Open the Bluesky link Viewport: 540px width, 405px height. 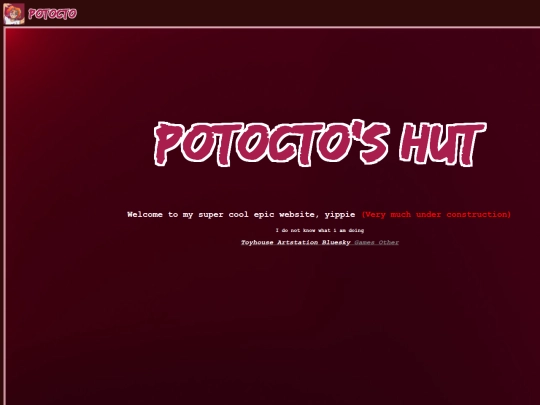pos(336,242)
